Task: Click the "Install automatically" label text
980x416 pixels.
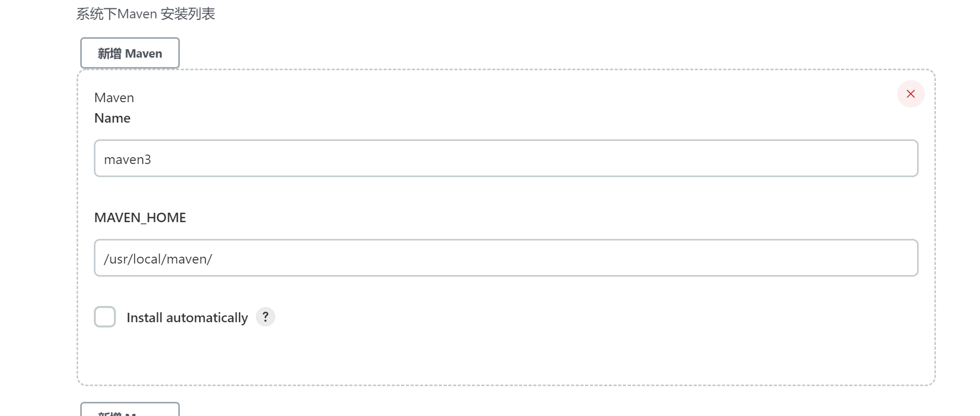Action: click(x=187, y=318)
